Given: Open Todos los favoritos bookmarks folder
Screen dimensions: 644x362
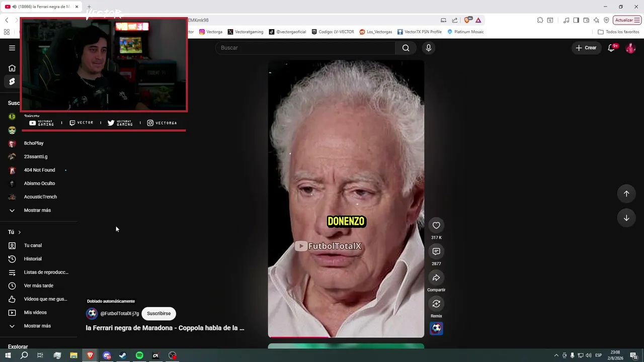Looking at the screenshot, I should 618,32.
